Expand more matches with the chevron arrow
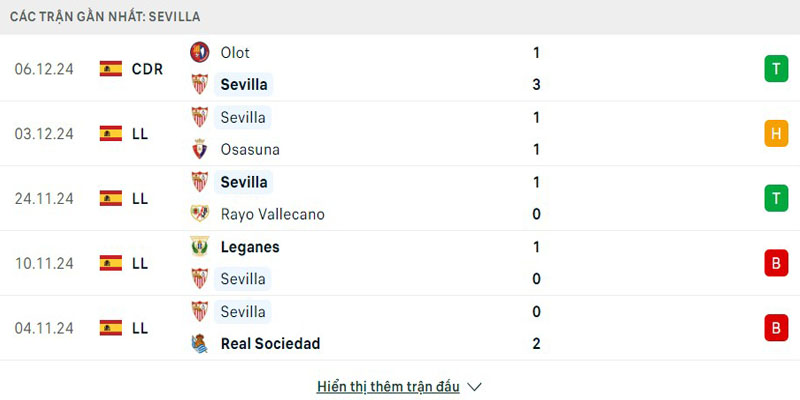The width and height of the screenshot is (800, 400). 475,386
